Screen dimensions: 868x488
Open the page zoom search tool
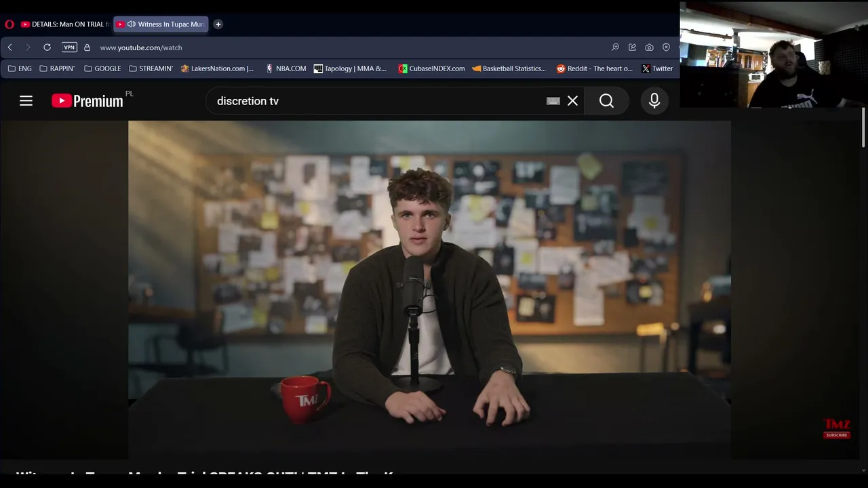click(x=615, y=47)
